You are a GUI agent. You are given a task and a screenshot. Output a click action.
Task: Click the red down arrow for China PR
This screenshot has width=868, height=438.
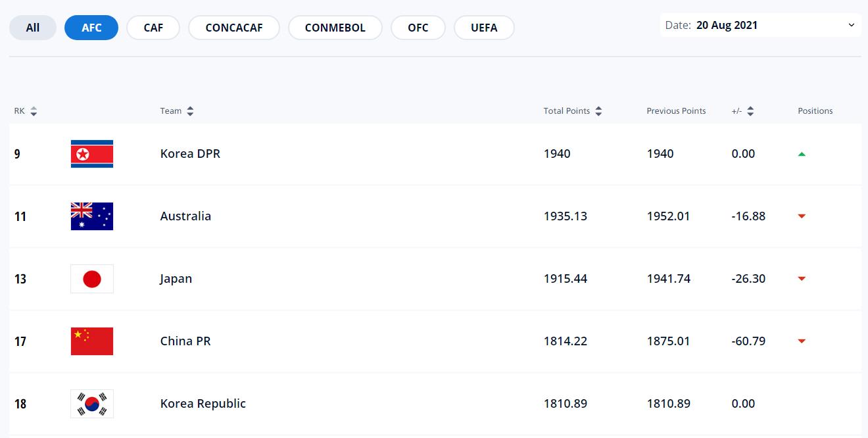pos(802,341)
